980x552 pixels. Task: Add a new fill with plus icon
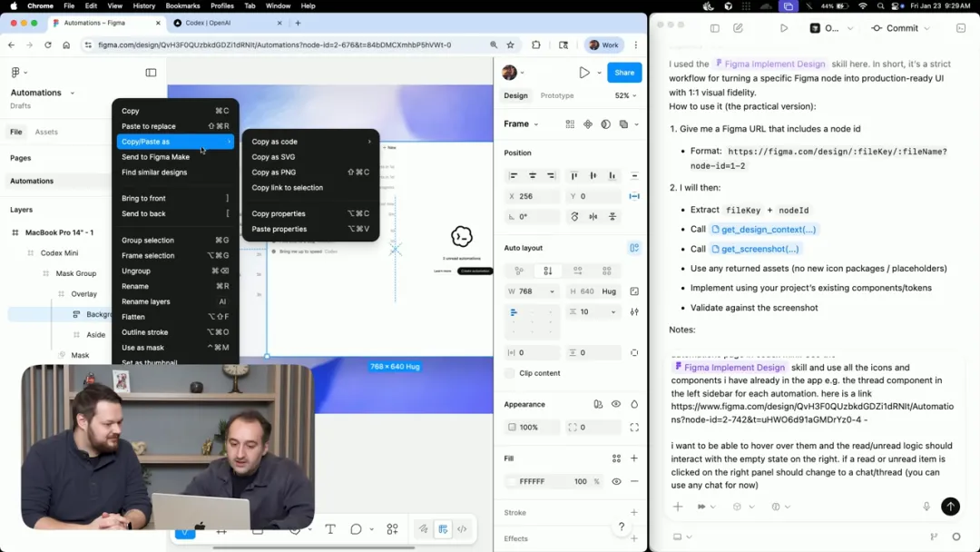click(633, 458)
